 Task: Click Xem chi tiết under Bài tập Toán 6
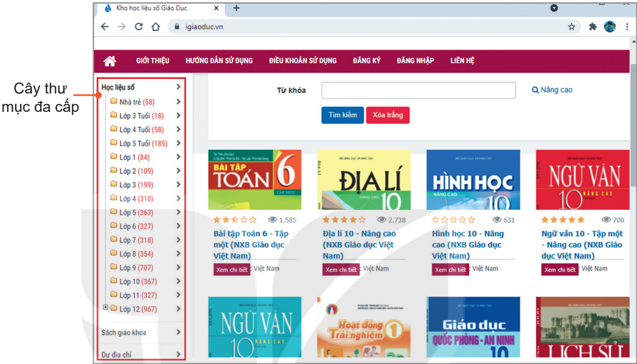pyautogui.click(x=232, y=270)
